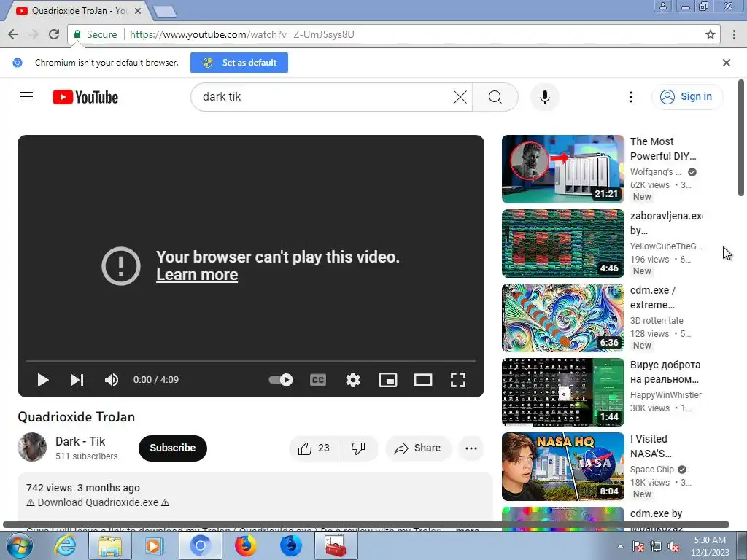This screenshot has width=747, height=560.
Task: Skip to the next video
Action: [77, 380]
